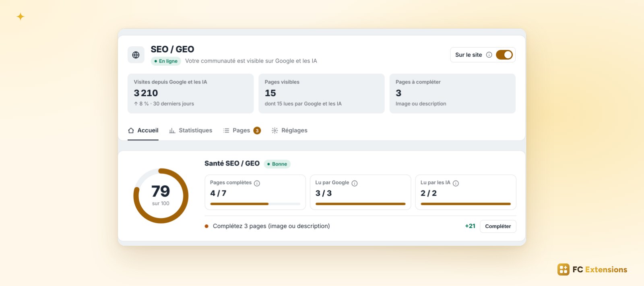This screenshot has height=286, width=644.
Task: Click the Bonne health badge
Action: click(277, 164)
